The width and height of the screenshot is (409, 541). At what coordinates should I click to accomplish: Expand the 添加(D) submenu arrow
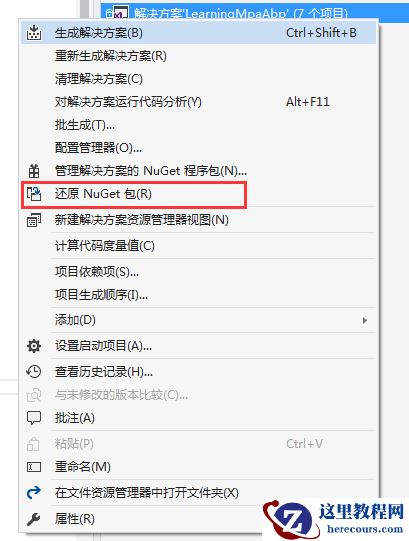coord(364,321)
